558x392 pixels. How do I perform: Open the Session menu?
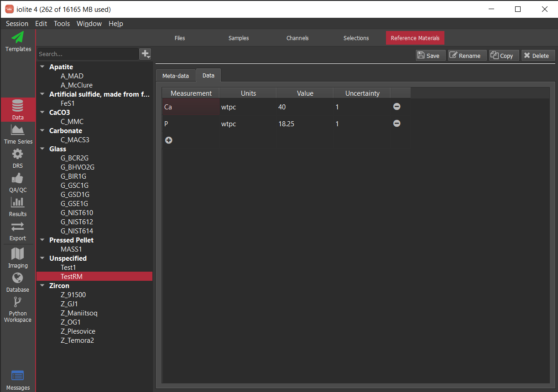[x=17, y=24]
